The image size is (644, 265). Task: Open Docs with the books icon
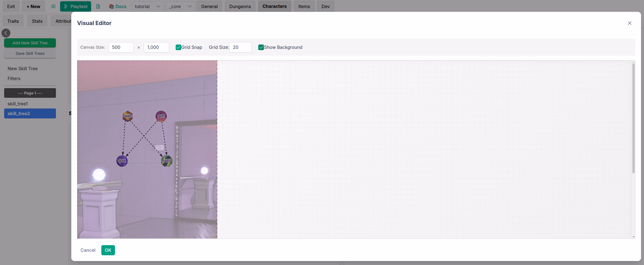pos(117,6)
